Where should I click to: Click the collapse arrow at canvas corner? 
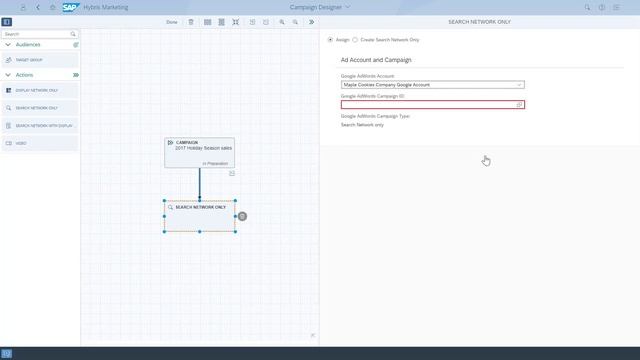click(x=313, y=336)
